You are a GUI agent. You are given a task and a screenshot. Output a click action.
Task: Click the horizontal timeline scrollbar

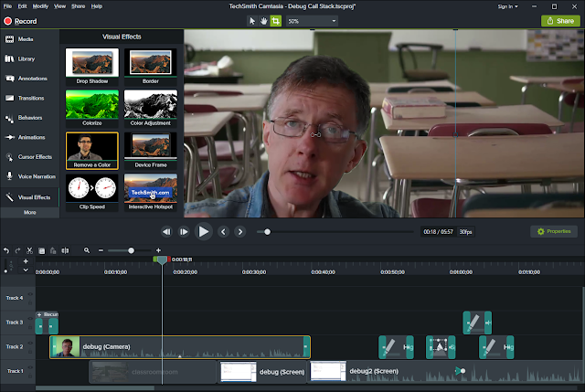pyautogui.click(x=95, y=388)
